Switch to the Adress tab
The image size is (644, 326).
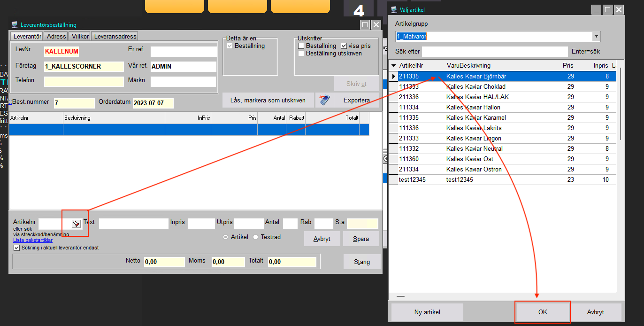[x=56, y=36]
